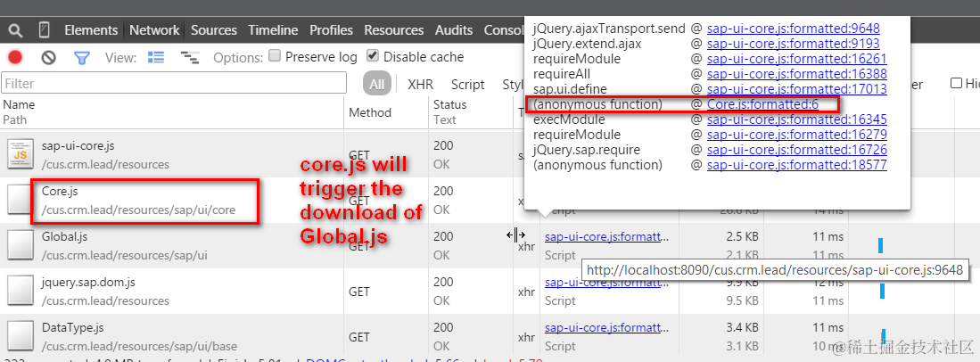
Task: Clear the network log icon
Action: pyautogui.click(x=49, y=58)
